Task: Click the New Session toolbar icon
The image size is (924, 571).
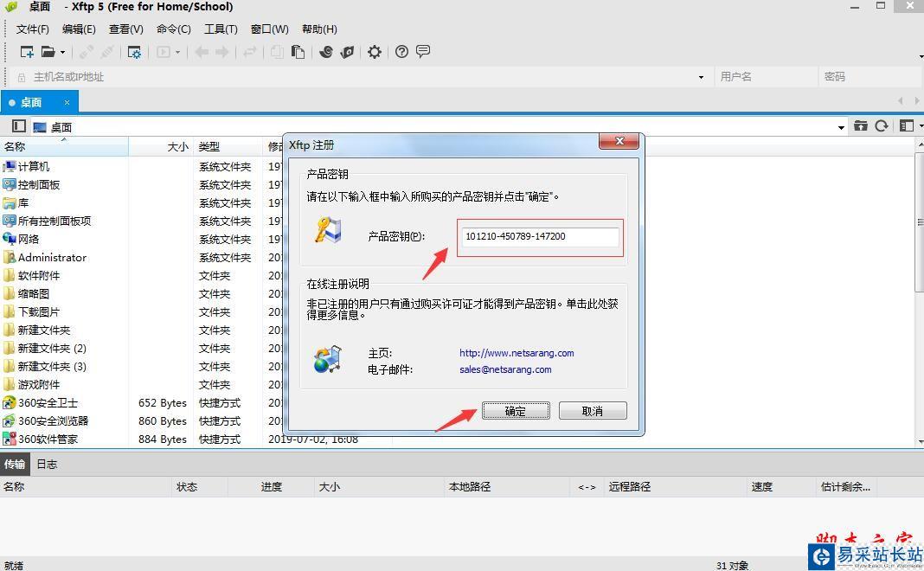Action: (x=27, y=52)
